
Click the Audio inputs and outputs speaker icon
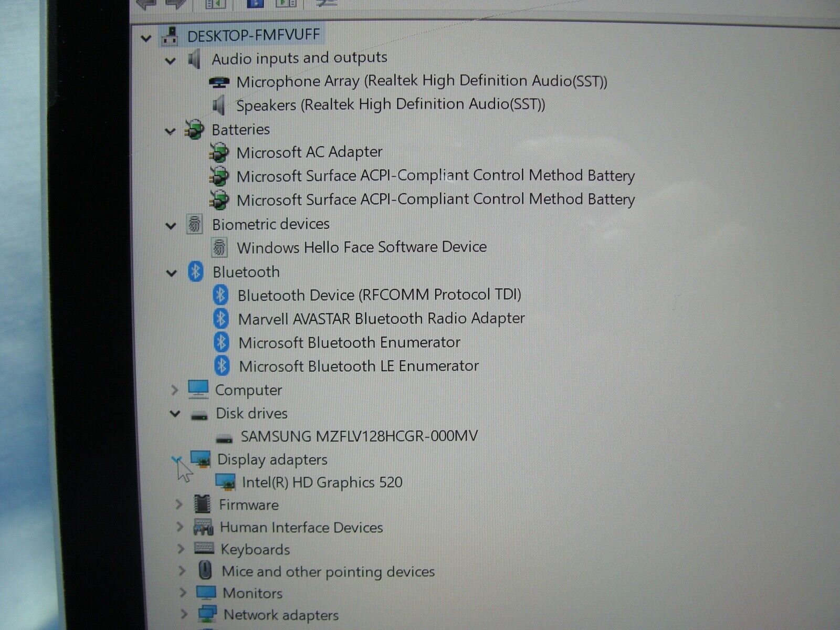click(194, 59)
